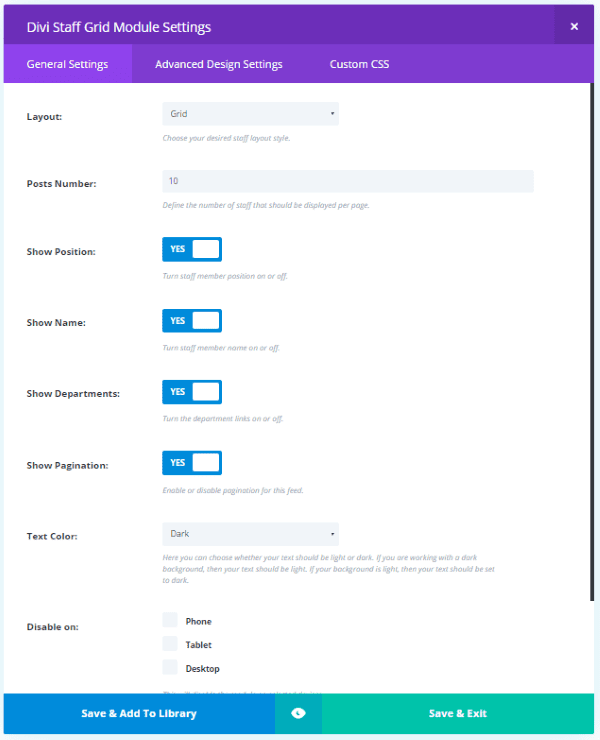Click the Save & Exit button

tap(458, 713)
